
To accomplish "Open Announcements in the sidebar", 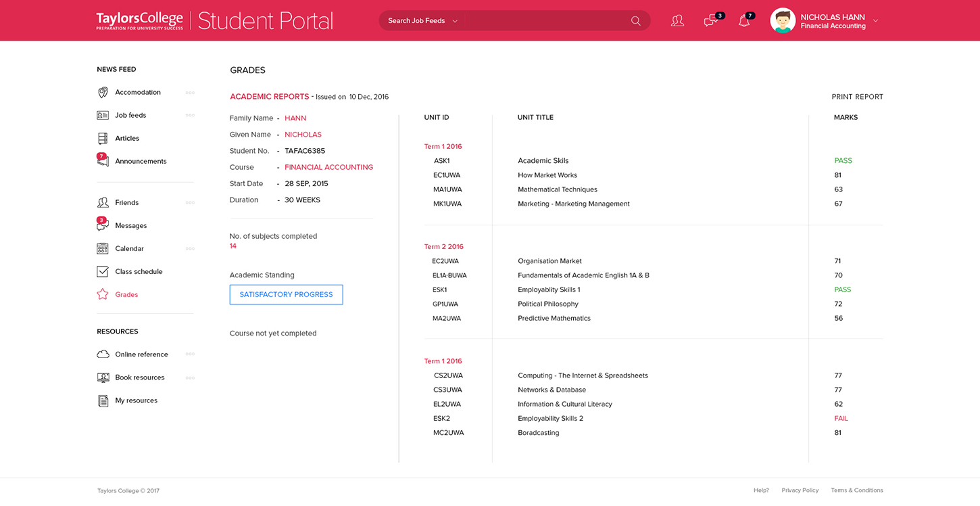I will (141, 161).
